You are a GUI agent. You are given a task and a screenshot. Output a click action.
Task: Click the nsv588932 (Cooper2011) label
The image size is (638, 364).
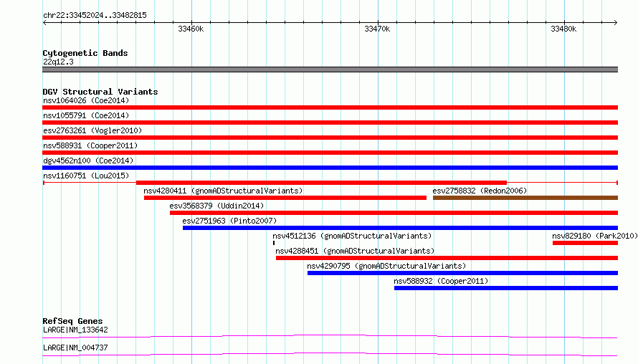441,281
